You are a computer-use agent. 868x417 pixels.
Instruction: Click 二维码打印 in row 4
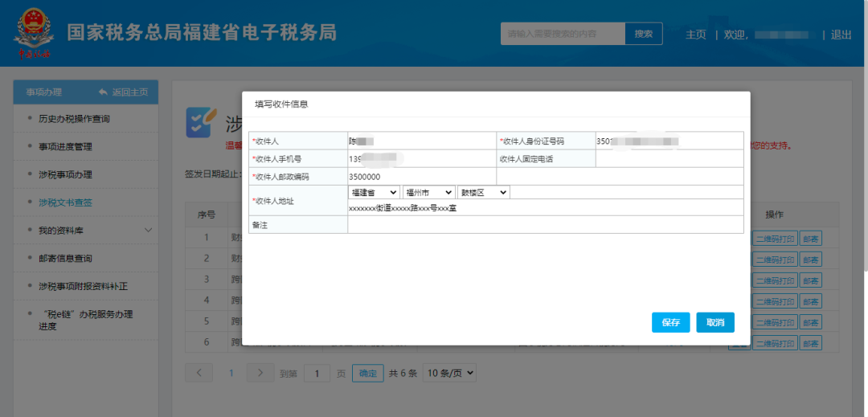pyautogui.click(x=775, y=300)
